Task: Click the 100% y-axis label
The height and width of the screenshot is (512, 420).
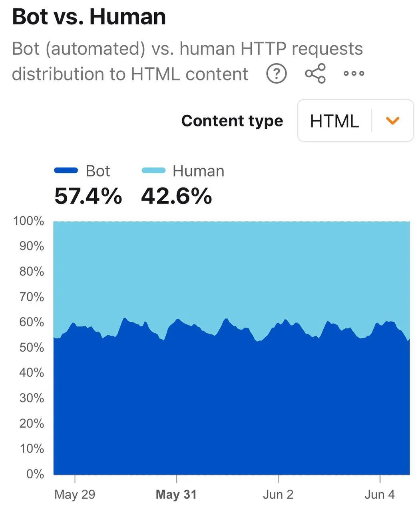Action: coord(28,221)
